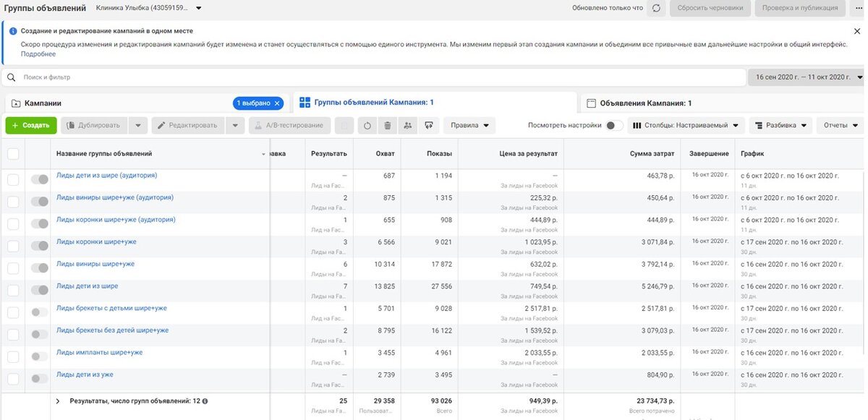This screenshot has width=868, height=420.
Task: Click the green Создать button
Action: [x=31, y=125]
